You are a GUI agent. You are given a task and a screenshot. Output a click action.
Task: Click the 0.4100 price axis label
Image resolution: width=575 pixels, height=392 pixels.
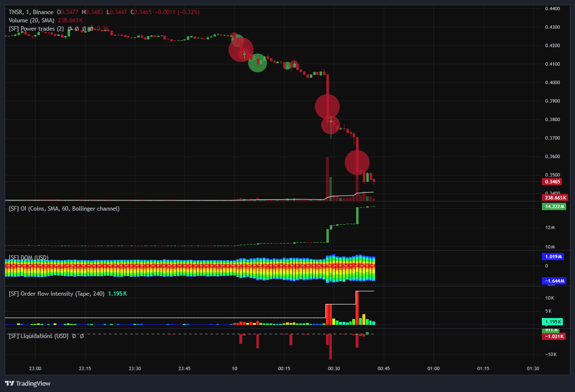[x=552, y=64]
